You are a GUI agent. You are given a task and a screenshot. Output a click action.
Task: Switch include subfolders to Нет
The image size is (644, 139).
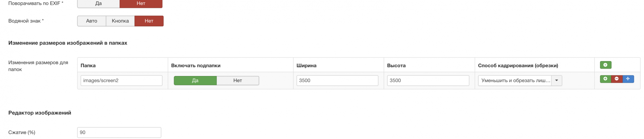coord(238,81)
